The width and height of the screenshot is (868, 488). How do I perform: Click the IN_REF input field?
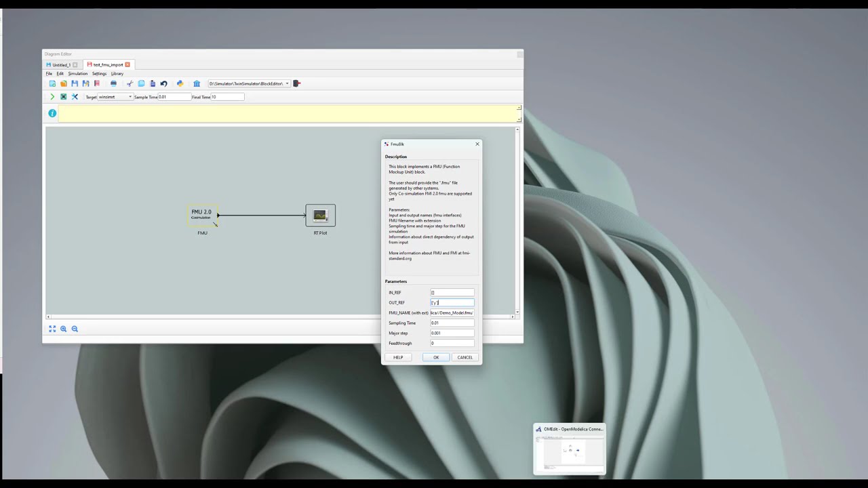click(x=452, y=292)
